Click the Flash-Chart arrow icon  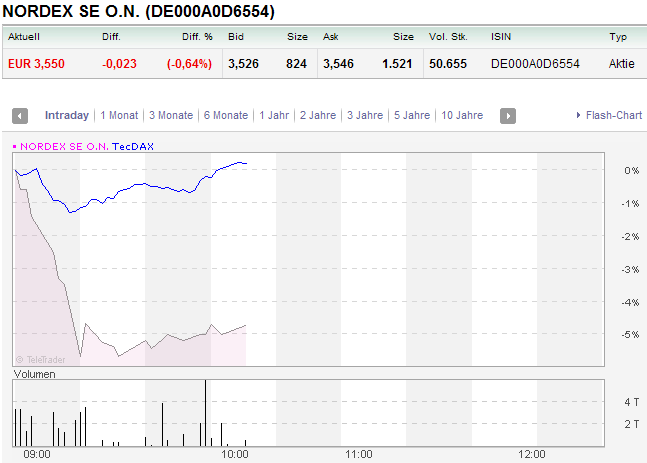(579, 115)
